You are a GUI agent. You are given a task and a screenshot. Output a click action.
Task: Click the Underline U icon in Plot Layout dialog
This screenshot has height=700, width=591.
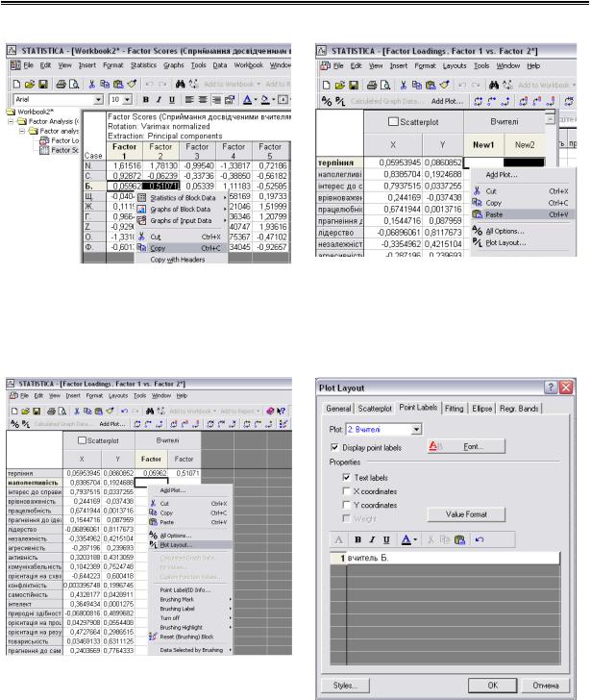(386, 539)
